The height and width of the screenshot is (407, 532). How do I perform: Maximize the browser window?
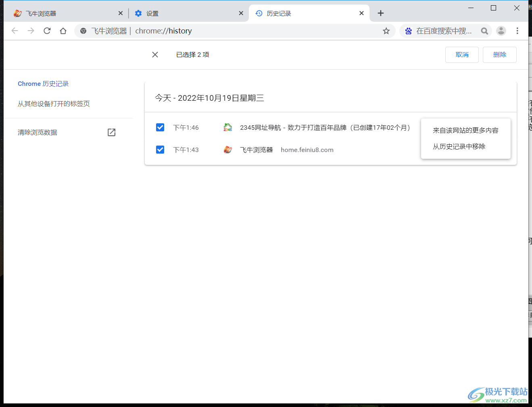coord(493,8)
